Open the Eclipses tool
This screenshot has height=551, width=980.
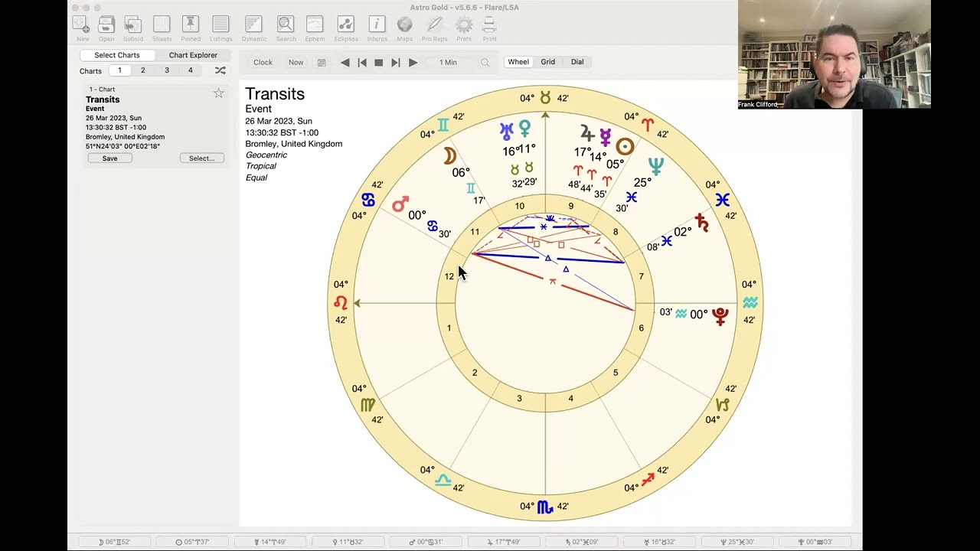[x=346, y=28]
